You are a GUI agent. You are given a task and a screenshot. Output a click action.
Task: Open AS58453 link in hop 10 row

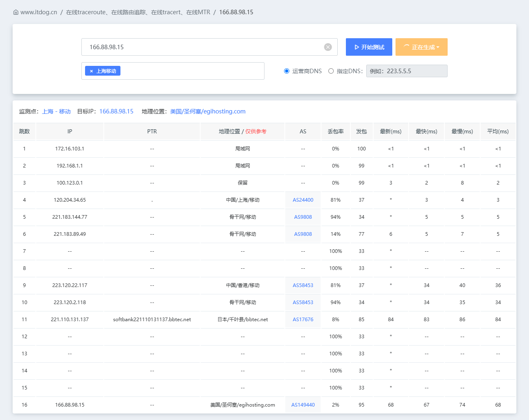coord(303,302)
